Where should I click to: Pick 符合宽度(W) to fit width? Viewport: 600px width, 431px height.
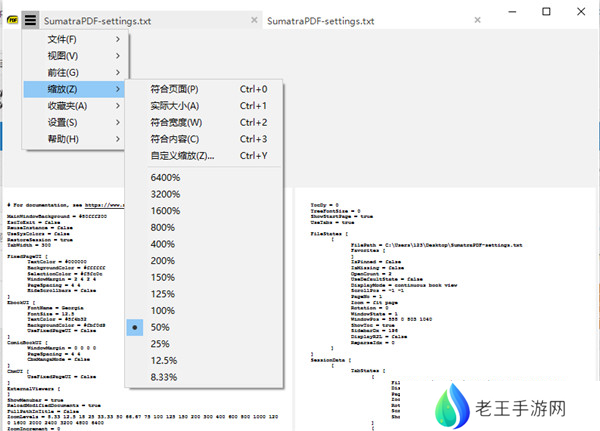click(175, 122)
